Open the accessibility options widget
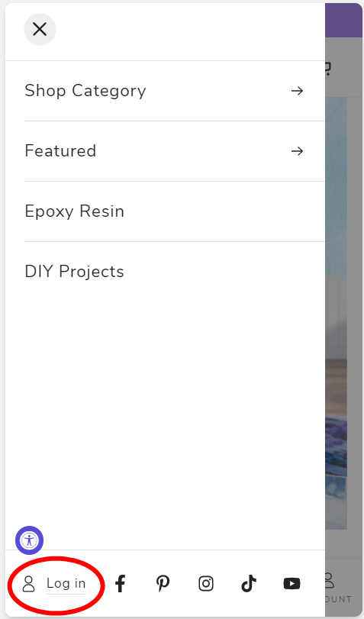This screenshot has width=364, height=619. pos(29,540)
